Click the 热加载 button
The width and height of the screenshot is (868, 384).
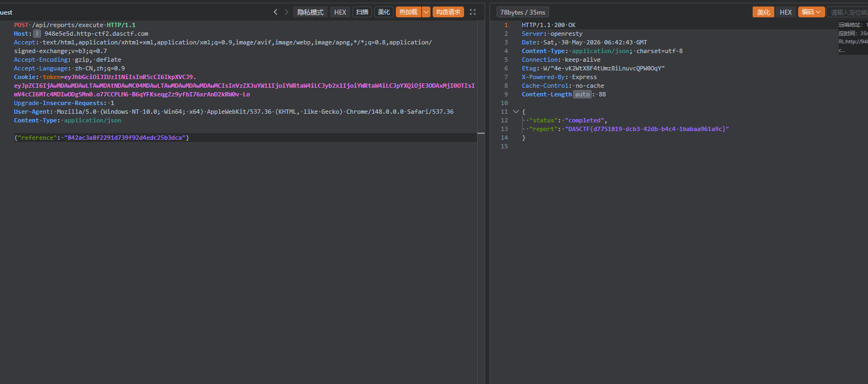pyautogui.click(x=409, y=12)
